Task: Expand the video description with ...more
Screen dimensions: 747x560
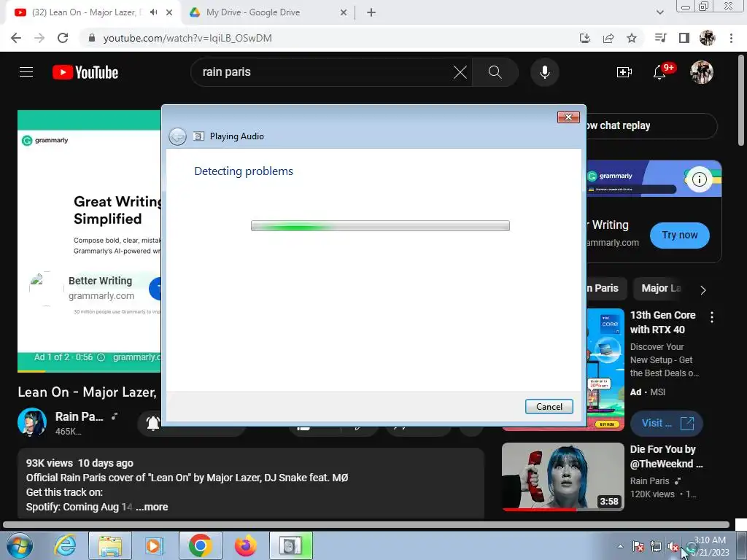Action: [152, 507]
